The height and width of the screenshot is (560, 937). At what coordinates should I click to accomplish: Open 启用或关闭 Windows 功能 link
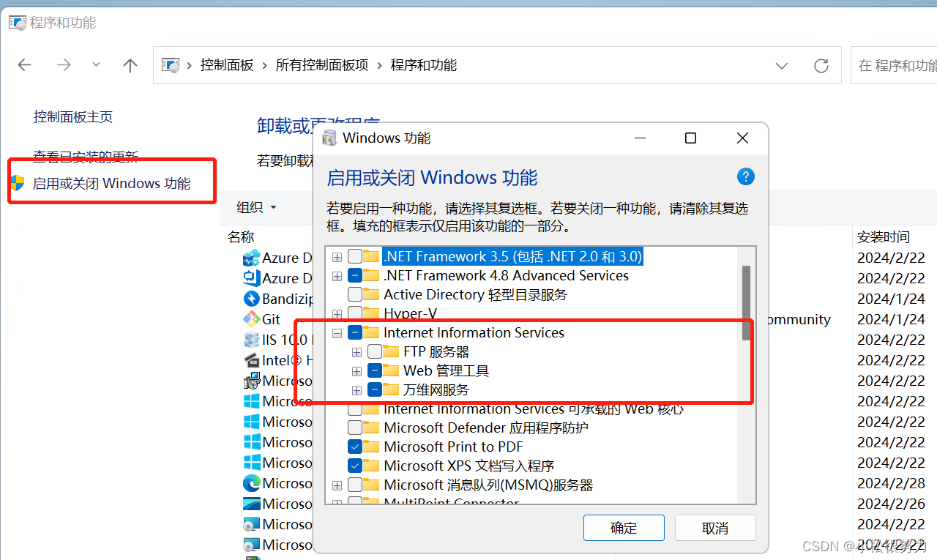coord(111,183)
